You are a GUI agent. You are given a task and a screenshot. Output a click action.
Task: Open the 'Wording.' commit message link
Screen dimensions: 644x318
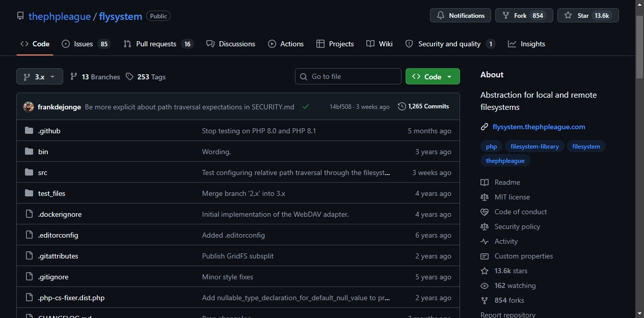pyautogui.click(x=217, y=152)
